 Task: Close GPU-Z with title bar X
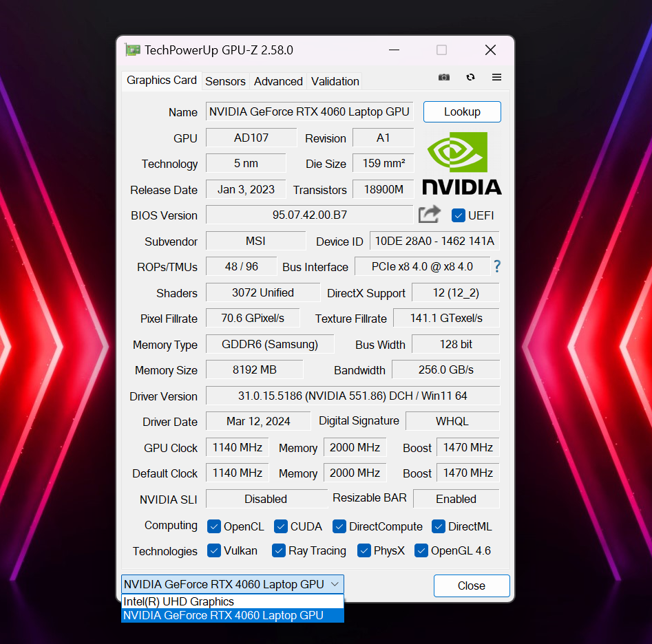tap(491, 50)
